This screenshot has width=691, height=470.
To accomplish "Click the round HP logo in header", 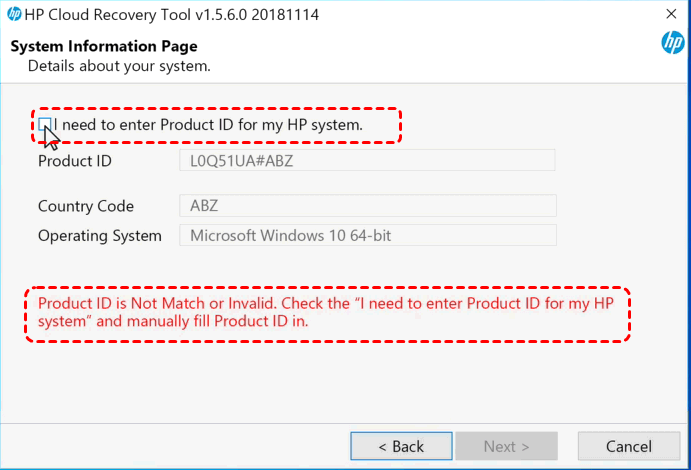I will [x=673, y=43].
